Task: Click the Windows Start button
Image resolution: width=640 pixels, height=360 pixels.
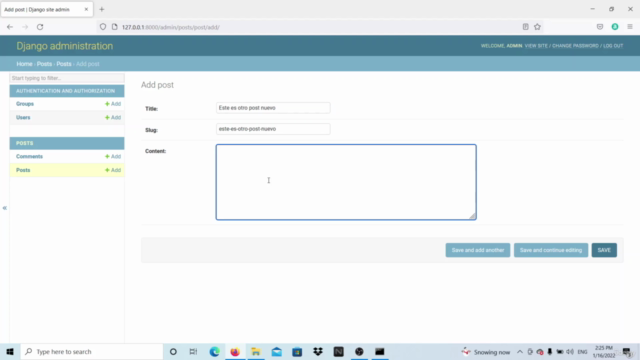Action: 10,351
